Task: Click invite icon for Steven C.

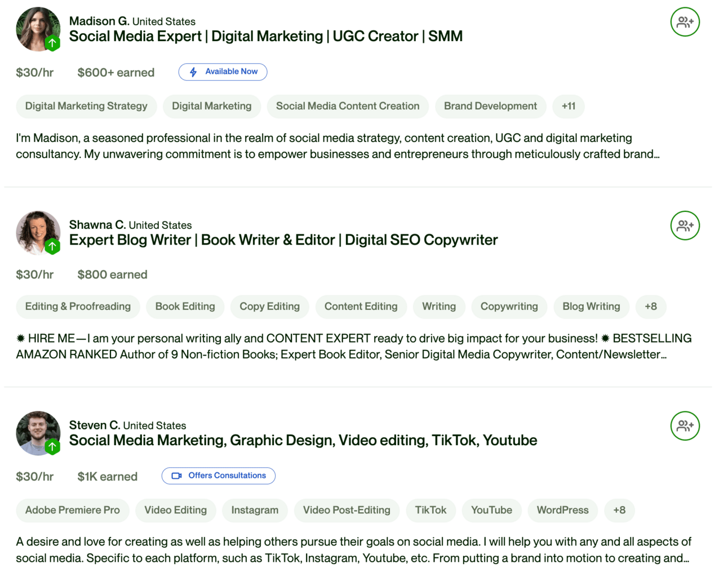Action: [685, 425]
